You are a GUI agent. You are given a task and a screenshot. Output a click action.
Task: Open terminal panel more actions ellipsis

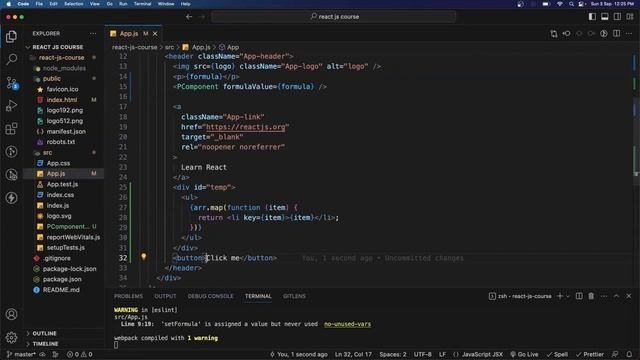click(604, 296)
